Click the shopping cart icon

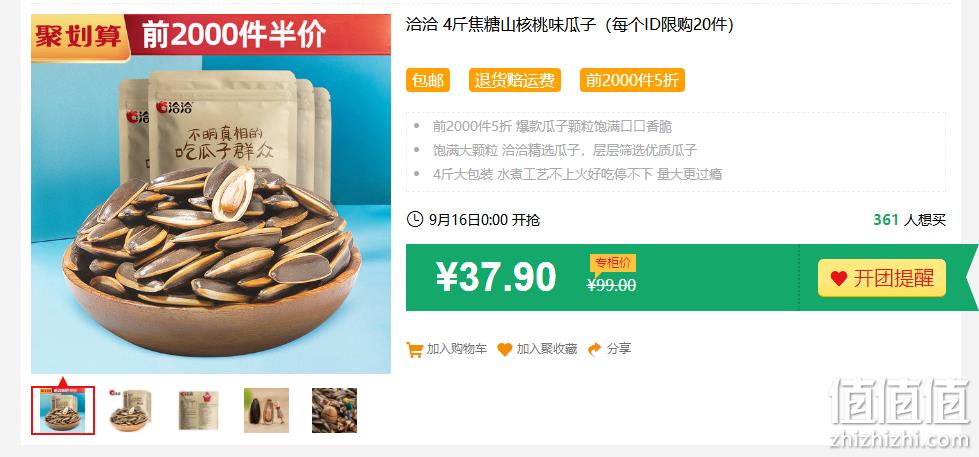[414, 349]
